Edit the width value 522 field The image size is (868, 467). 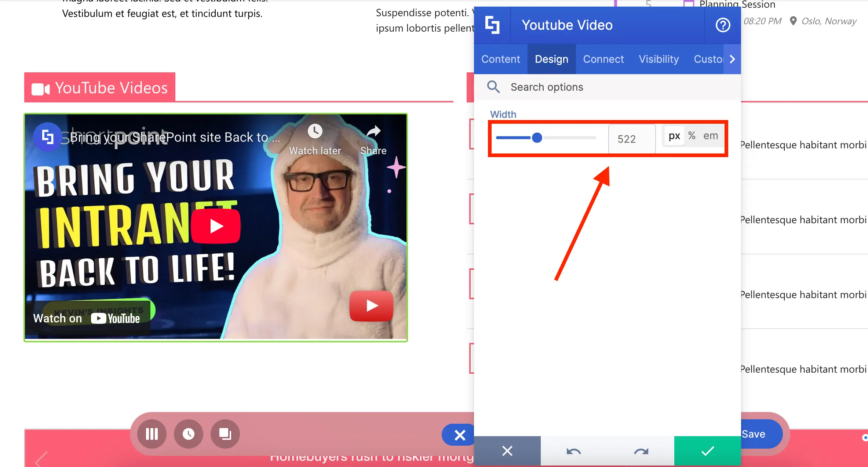click(632, 139)
